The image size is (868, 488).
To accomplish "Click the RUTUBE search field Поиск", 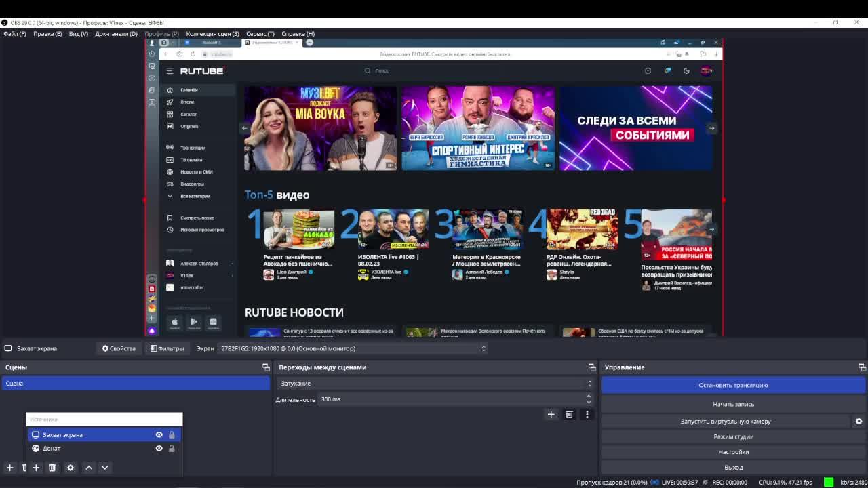I will click(x=434, y=70).
